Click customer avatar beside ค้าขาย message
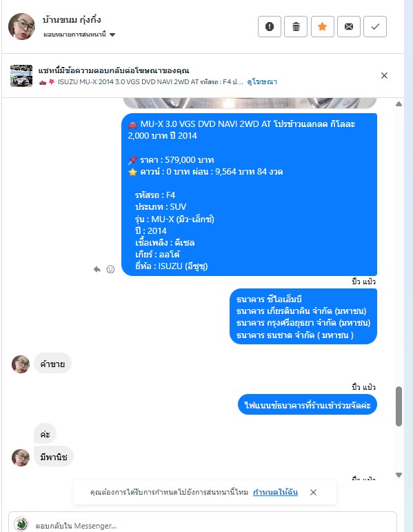This screenshot has height=532, width=413. 21,364
